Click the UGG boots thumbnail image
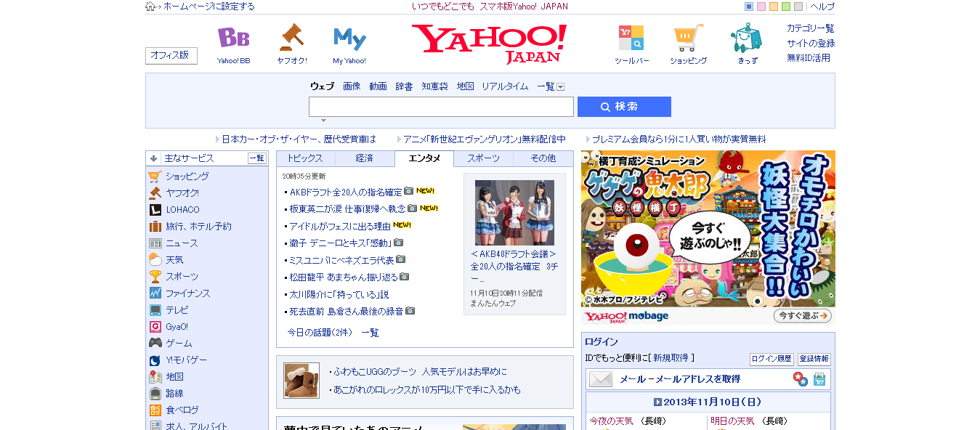This screenshot has width=980, height=430. (x=301, y=381)
